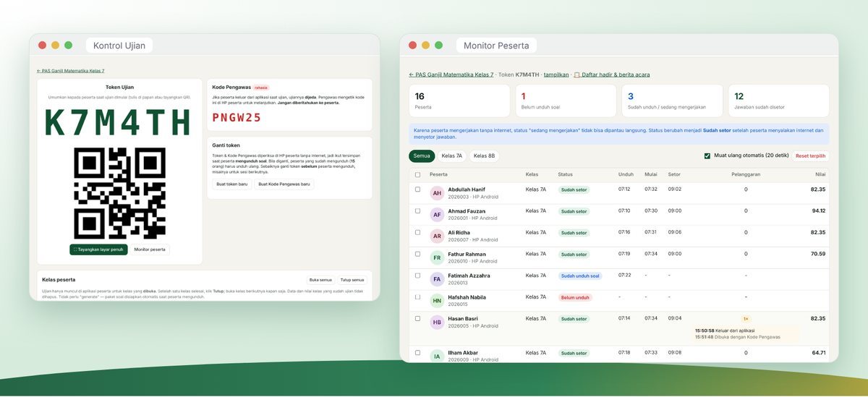The height and width of the screenshot is (397, 868).
Task: Select the Kelas 7A filter tab
Action: point(451,155)
